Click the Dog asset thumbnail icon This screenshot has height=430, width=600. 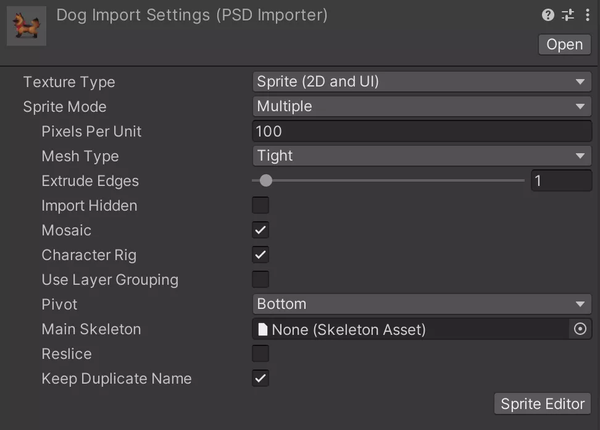(x=24, y=25)
